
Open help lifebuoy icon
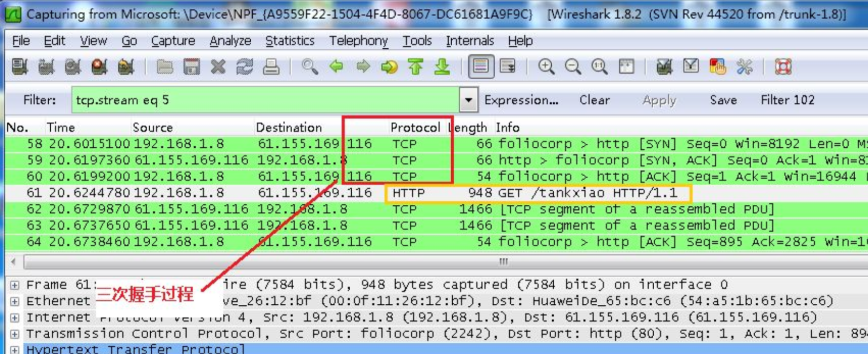[x=783, y=66]
